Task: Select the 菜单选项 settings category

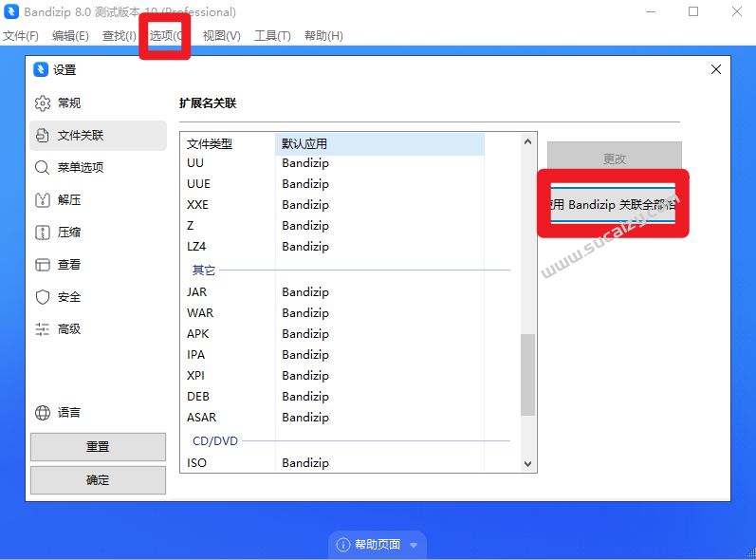Action: (99, 168)
